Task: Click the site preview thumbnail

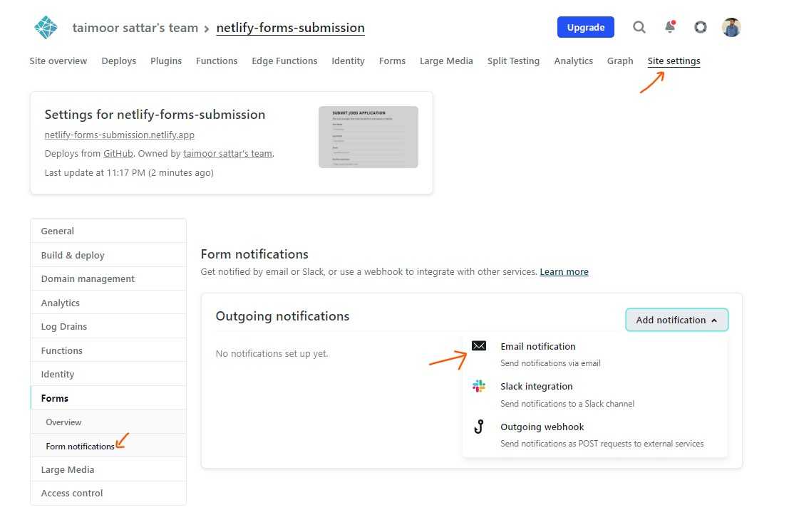Action: [x=368, y=137]
